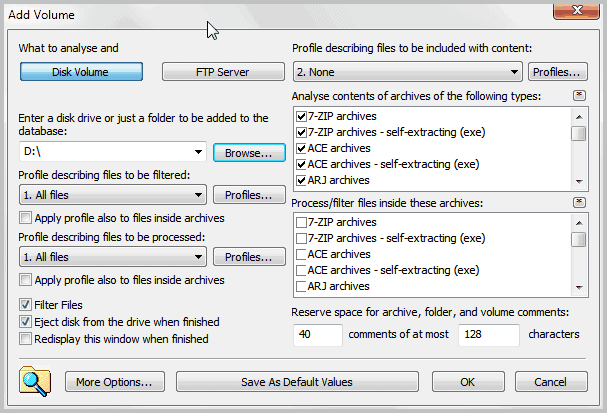Disable Eject disk from the drive when finished
The height and width of the screenshot is (413, 607).
[x=25, y=322]
